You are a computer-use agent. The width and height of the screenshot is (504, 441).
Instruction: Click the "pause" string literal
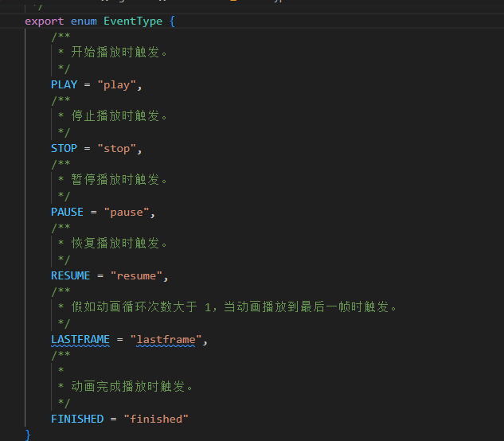coord(127,213)
